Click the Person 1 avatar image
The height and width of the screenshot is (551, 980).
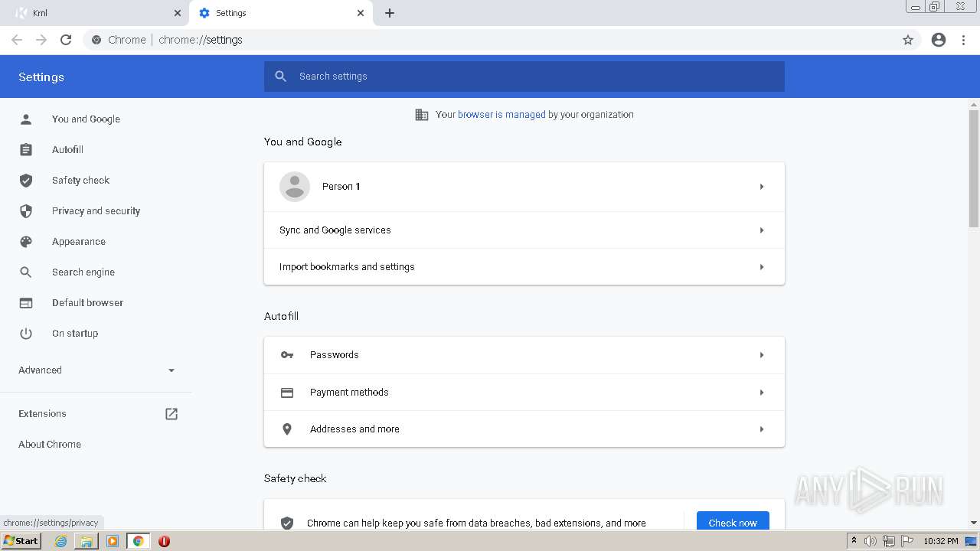(295, 187)
